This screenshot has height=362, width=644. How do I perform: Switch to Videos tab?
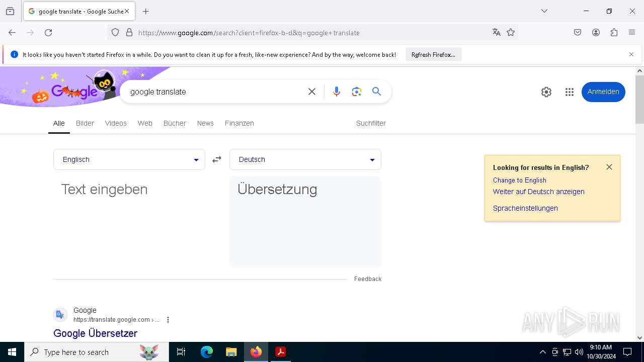(116, 123)
